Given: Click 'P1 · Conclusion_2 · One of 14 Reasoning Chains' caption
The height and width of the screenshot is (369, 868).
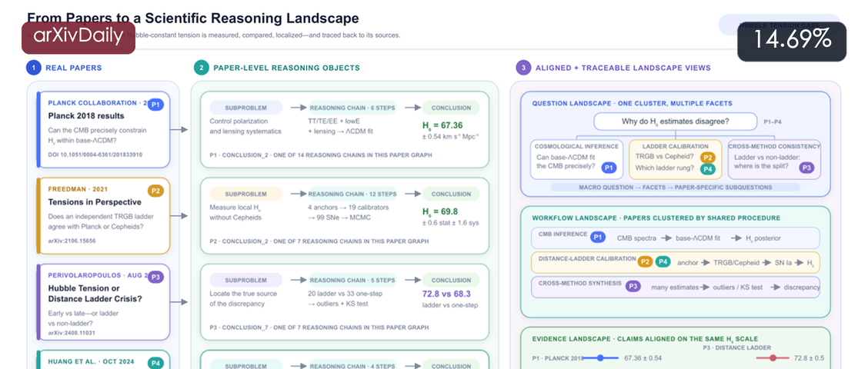Looking at the screenshot, I should coord(321,155).
